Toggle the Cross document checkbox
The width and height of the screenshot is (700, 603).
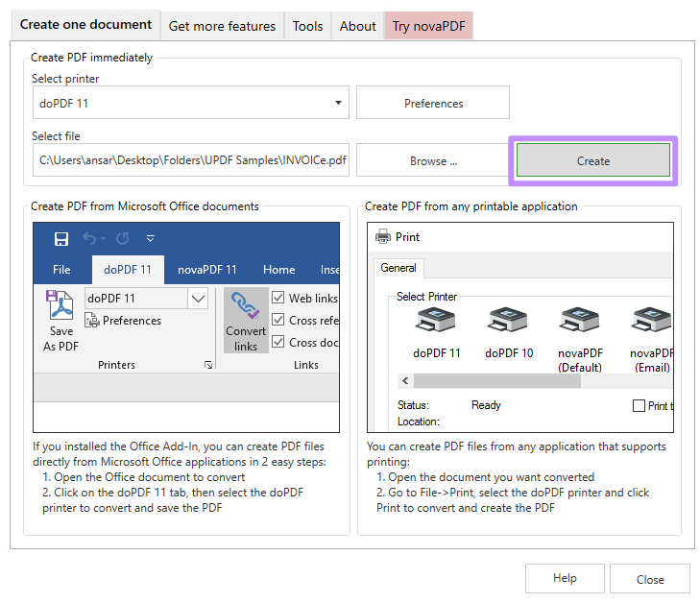coord(278,342)
